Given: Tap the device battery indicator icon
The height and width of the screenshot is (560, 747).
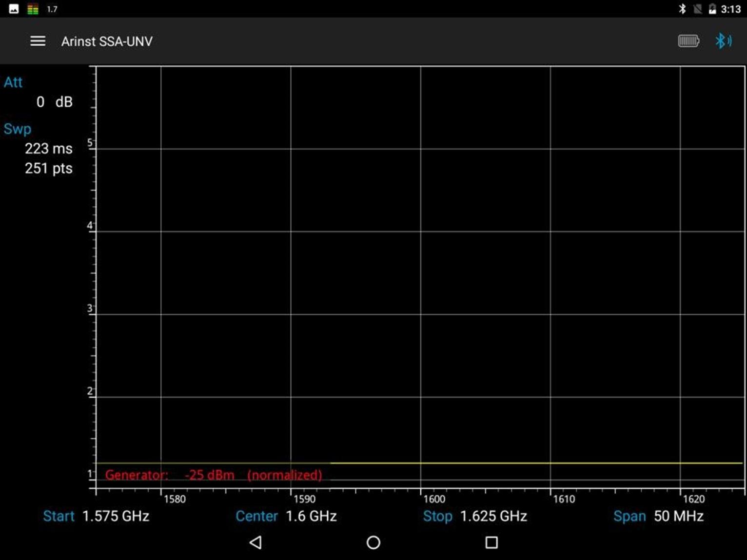Looking at the screenshot, I should coord(688,41).
